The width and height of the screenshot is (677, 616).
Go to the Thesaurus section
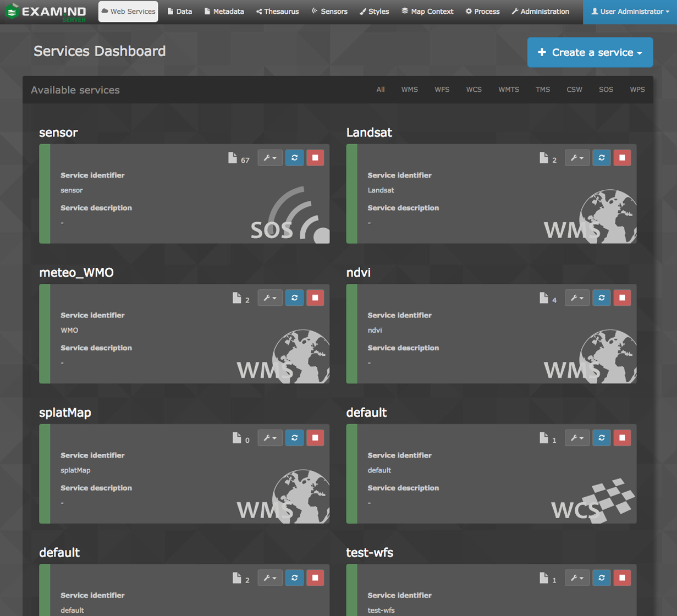pyautogui.click(x=277, y=12)
